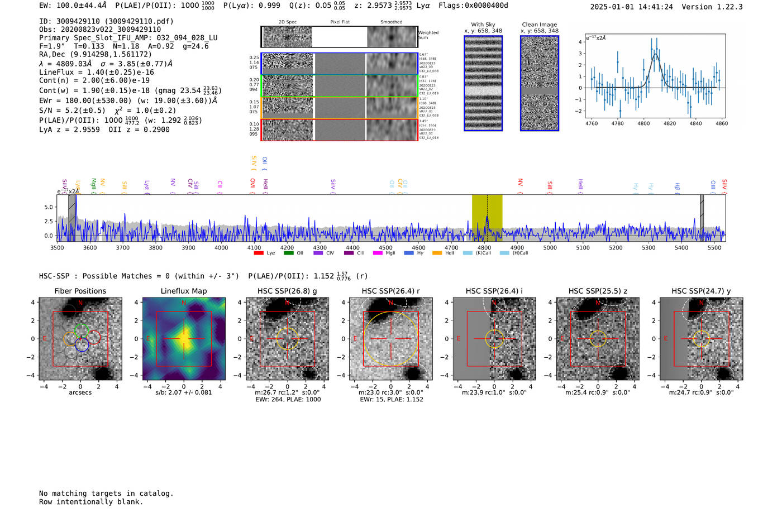Select the HSC SSP(26.8) g cutout
This screenshot has height=532, width=782.
point(288,339)
